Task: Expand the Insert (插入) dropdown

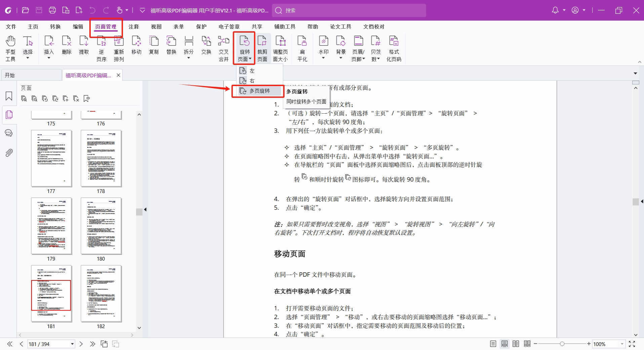Action: 49,58
